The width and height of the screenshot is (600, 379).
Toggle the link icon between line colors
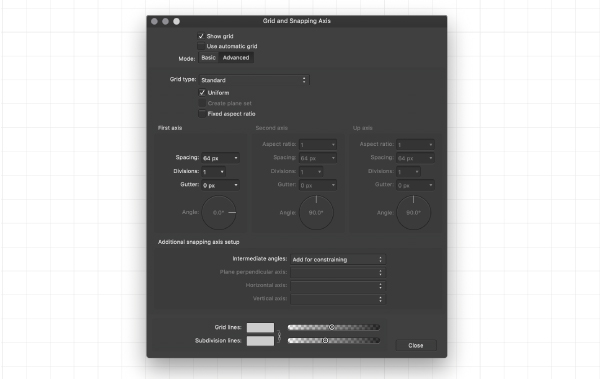[x=279, y=336]
